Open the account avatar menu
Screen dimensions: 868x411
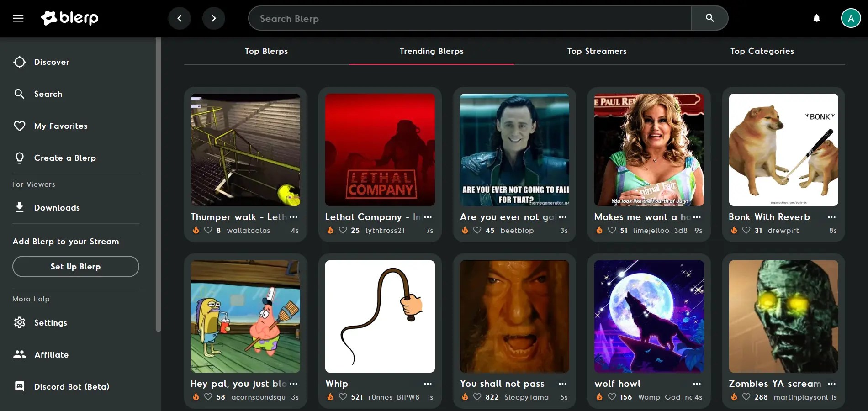851,18
